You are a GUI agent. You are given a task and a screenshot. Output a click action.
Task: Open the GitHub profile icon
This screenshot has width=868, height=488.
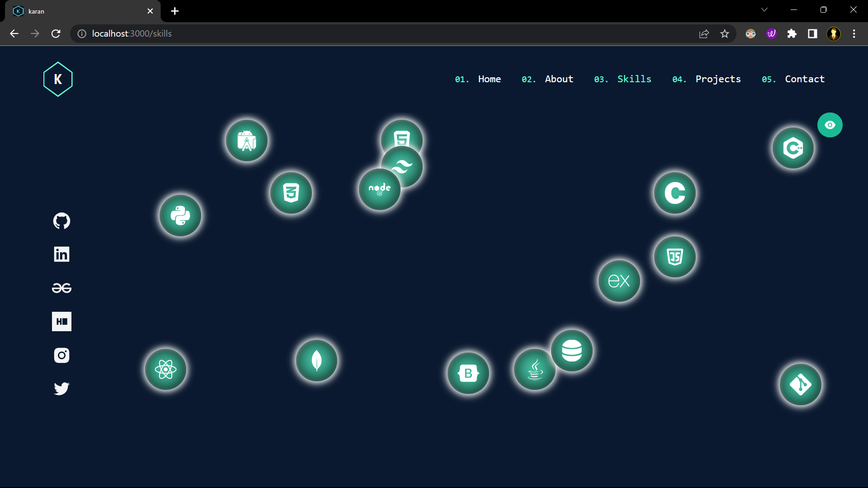[61, 221]
